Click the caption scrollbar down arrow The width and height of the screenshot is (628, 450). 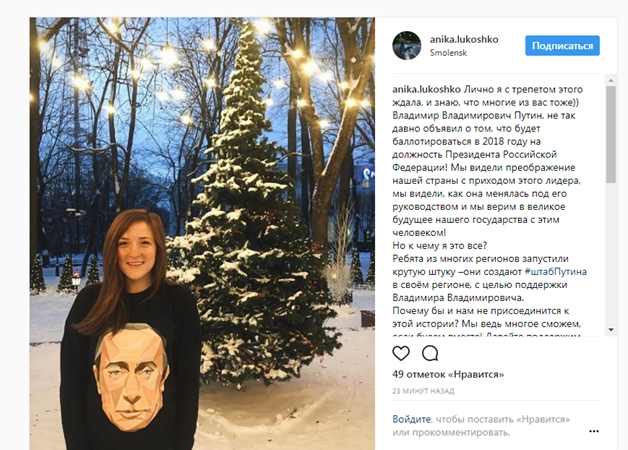point(611,330)
